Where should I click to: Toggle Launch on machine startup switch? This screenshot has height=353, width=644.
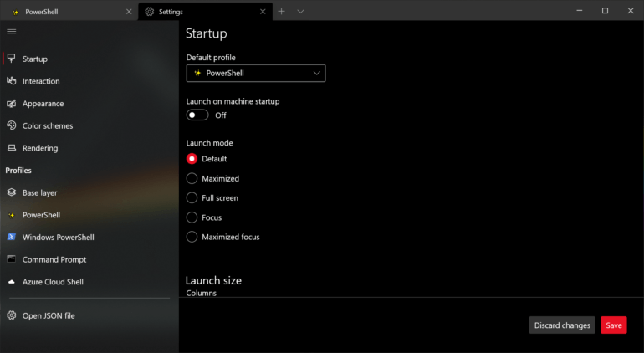[197, 115]
